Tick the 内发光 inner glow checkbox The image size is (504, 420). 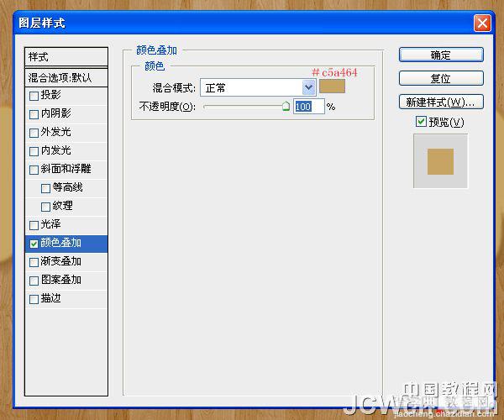coord(34,151)
